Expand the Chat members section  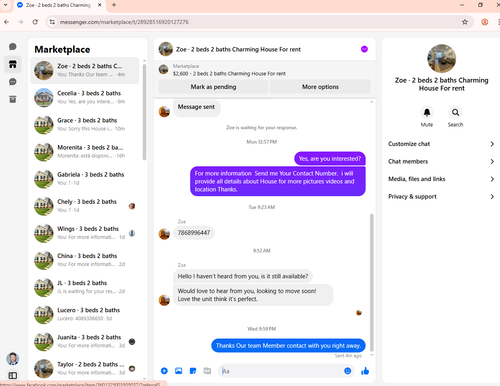[441, 161]
